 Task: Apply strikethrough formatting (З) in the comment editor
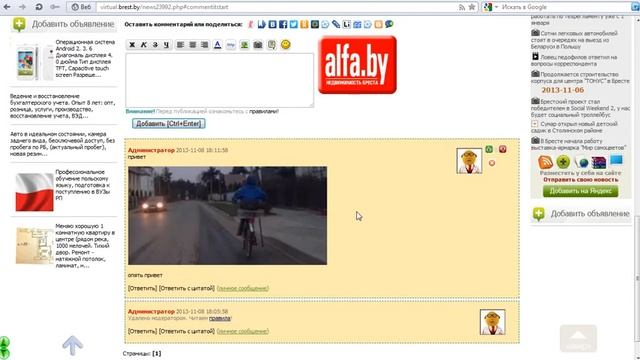(x=155, y=45)
